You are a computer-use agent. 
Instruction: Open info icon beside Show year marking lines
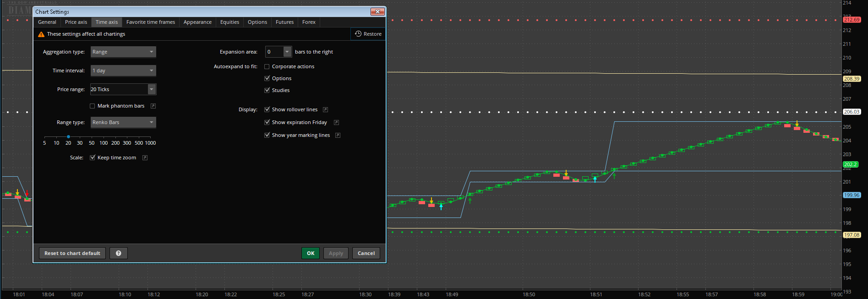coord(338,135)
